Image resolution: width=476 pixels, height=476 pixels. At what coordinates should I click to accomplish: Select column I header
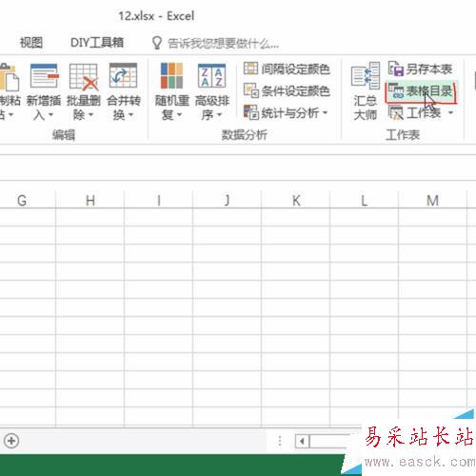pyautogui.click(x=159, y=200)
